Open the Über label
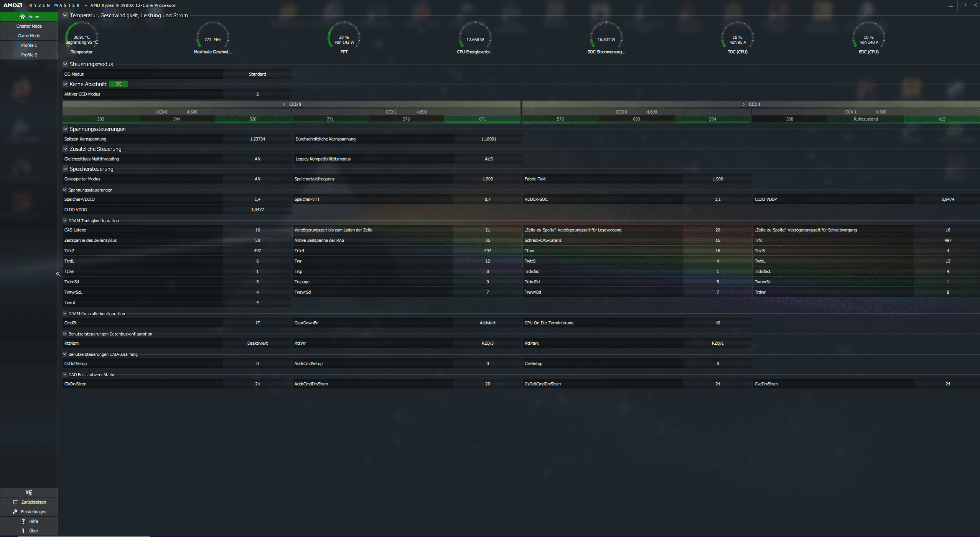The width and height of the screenshot is (980, 537). point(34,531)
